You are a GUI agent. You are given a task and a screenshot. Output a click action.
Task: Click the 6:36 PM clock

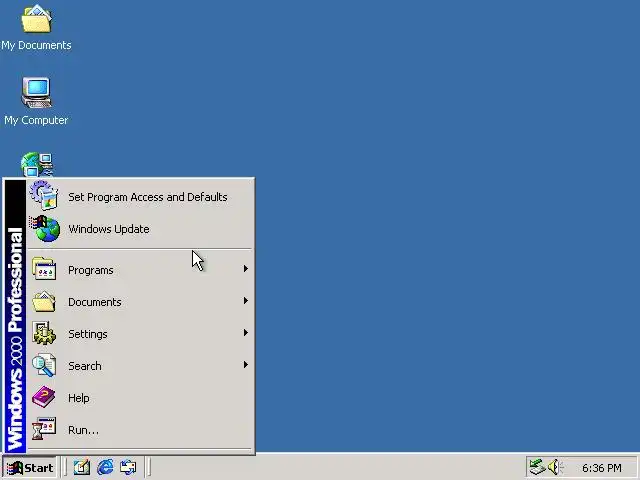pyautogui.click(x=602, y=468)
